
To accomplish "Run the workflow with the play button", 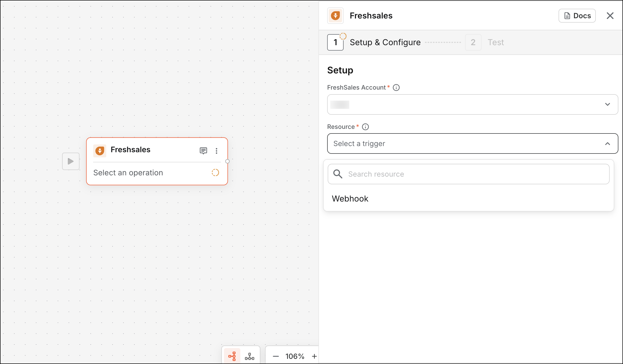I will (71, 161).
